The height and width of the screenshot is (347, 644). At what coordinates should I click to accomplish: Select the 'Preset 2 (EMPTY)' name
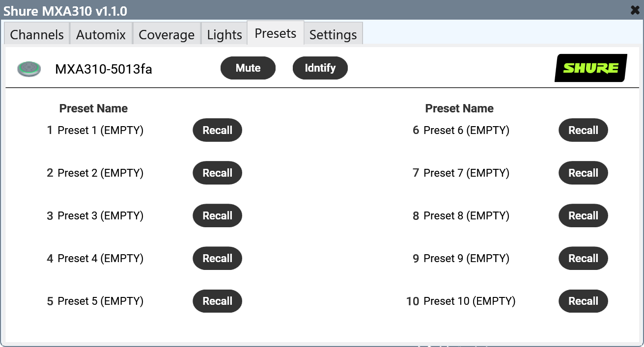coord(101,173)
